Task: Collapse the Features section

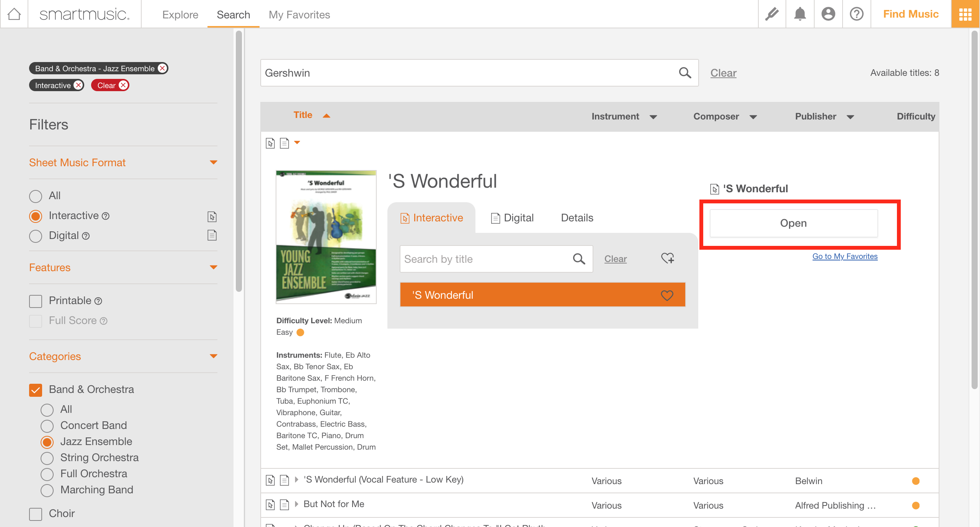Action: (214, 267)
